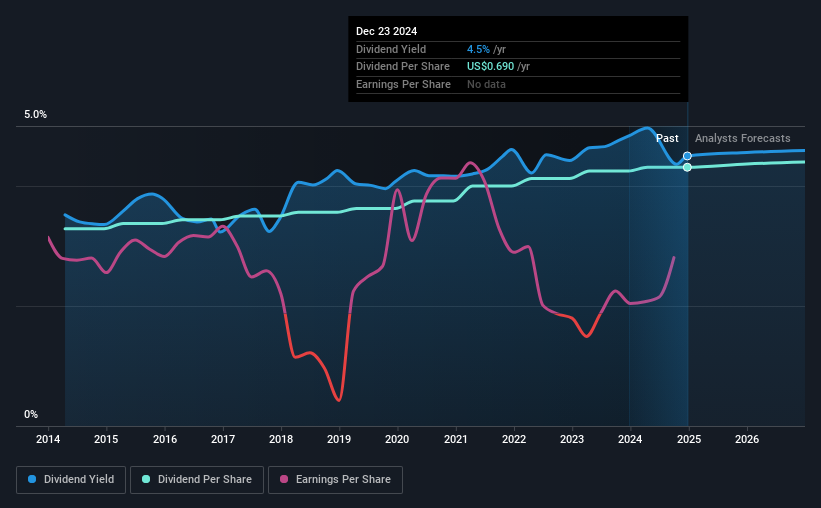Click the teal Dividend Per Share legend dot

146,479
